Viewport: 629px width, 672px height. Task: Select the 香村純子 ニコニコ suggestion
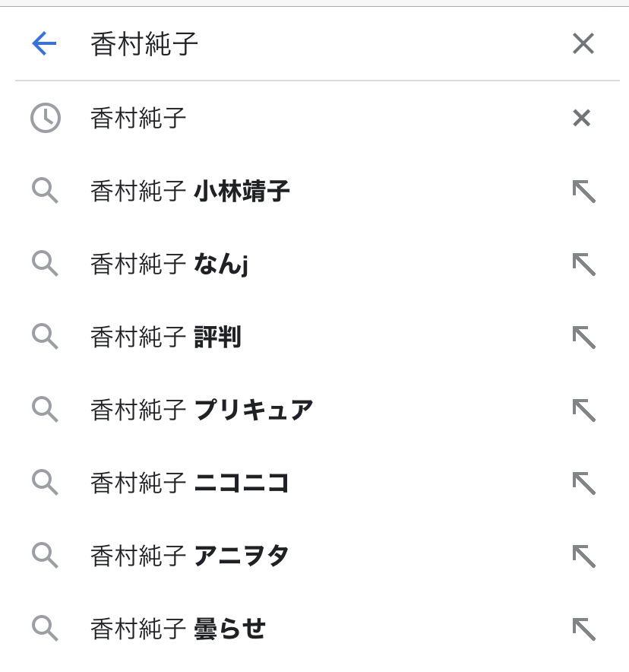point(190,483)
